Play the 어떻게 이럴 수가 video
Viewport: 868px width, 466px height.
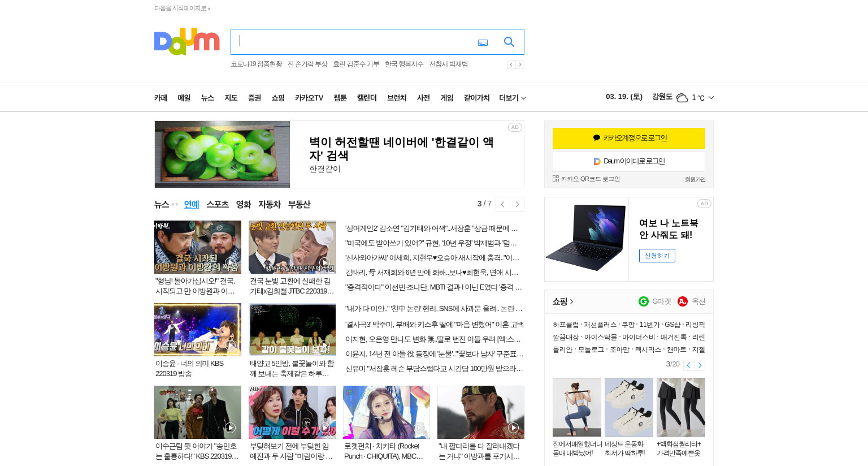(x=292, y=412)
